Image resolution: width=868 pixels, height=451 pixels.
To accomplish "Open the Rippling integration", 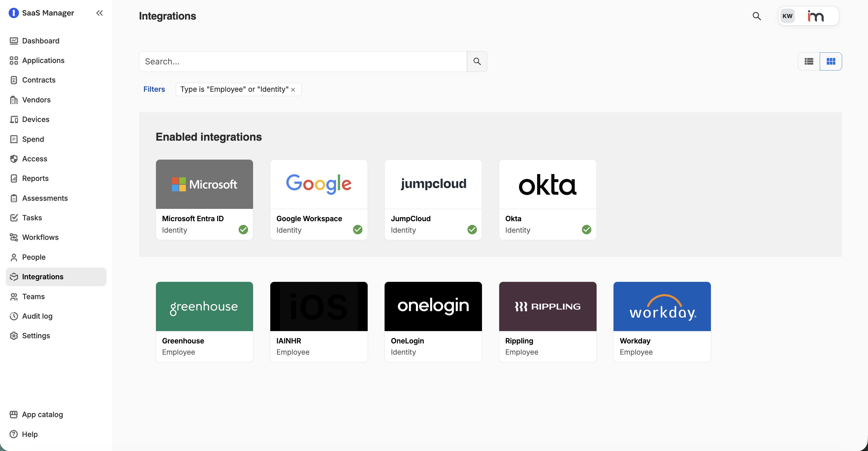I will (x=547, y=322).
